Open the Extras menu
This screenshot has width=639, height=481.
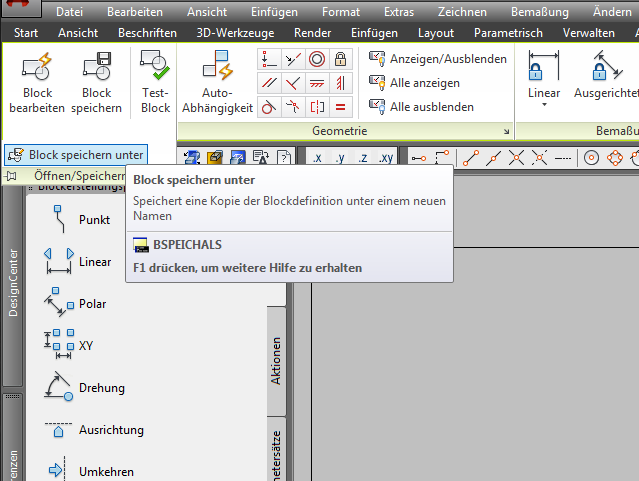(399, 12)
